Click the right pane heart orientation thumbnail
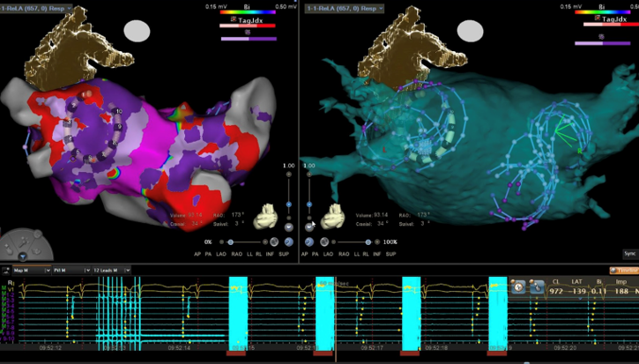Screen dimensions: 639x364 (x=333, y=216)
